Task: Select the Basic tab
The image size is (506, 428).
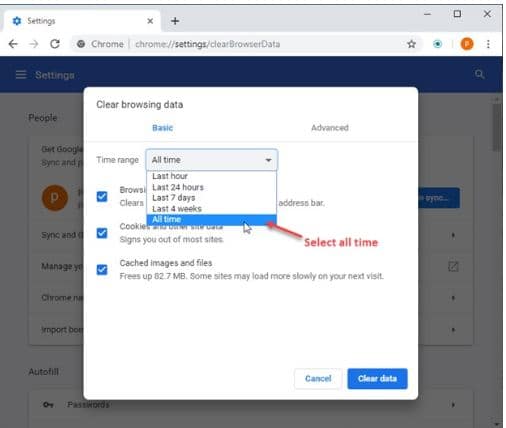Action: point(163,128)
